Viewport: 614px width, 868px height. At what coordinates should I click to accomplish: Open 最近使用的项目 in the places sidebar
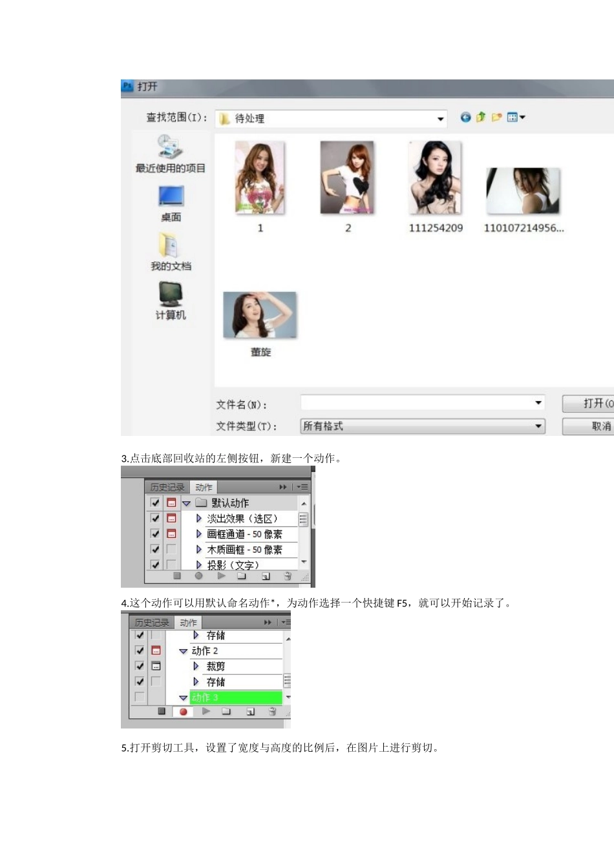click(170, 154)
